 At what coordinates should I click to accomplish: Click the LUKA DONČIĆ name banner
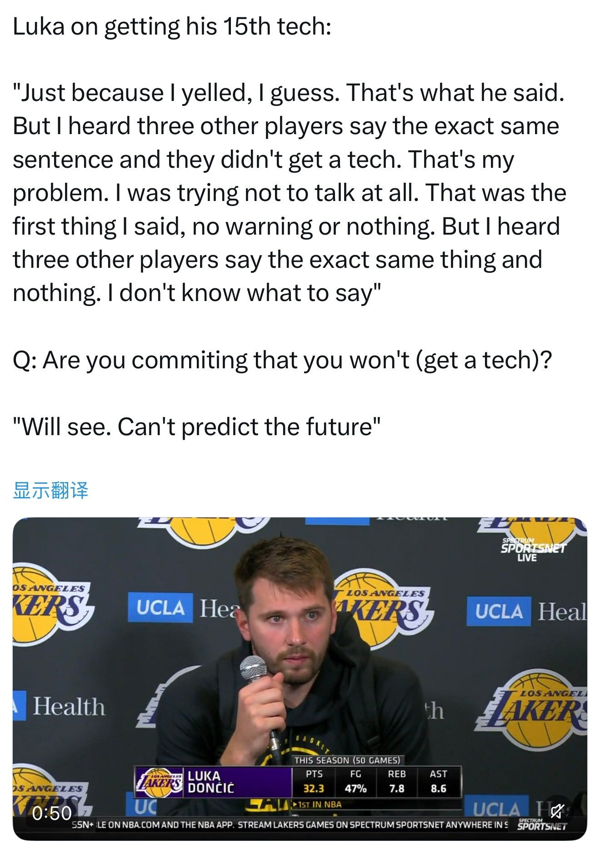[211, 782]
